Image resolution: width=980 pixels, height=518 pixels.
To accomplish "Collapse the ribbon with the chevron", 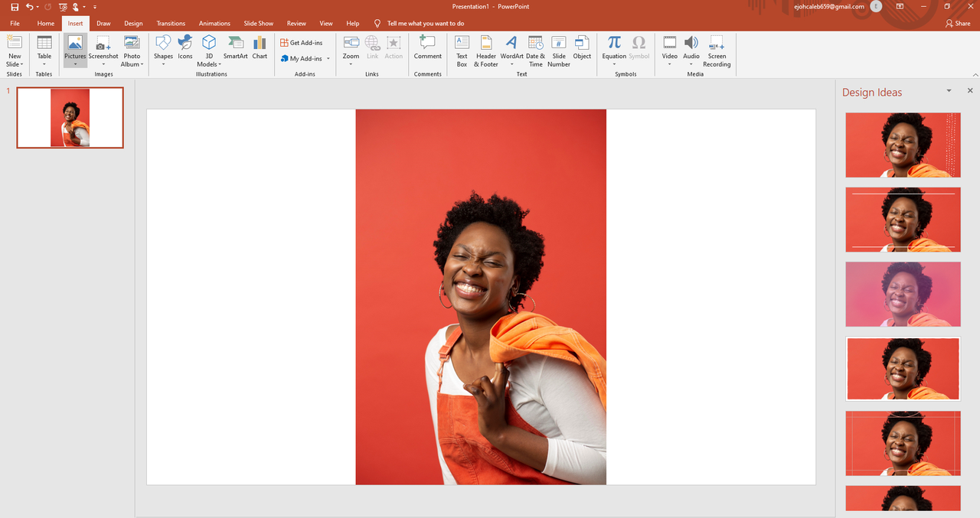I will (975, 74).
